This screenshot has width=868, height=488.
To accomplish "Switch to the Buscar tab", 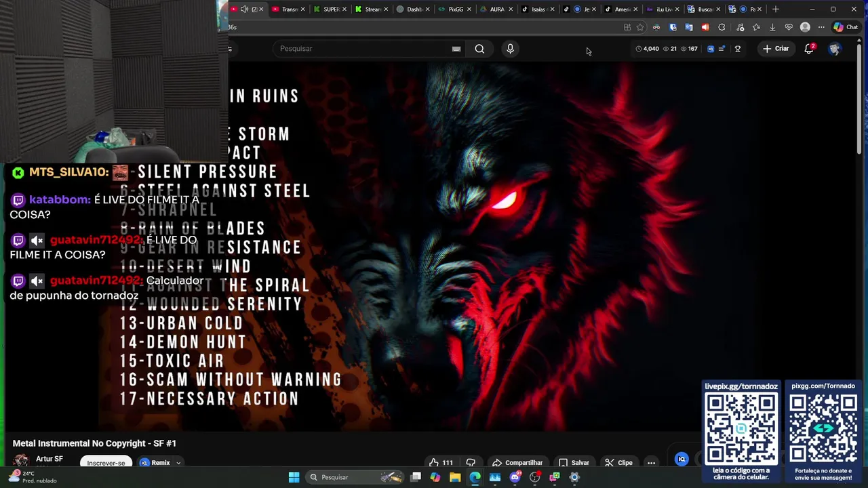I will (x=703, y=9).
